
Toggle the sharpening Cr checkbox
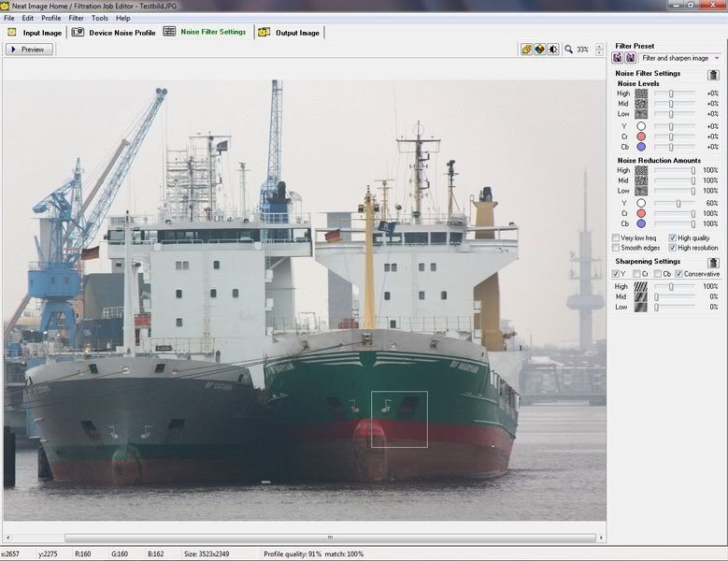[636, 274]
